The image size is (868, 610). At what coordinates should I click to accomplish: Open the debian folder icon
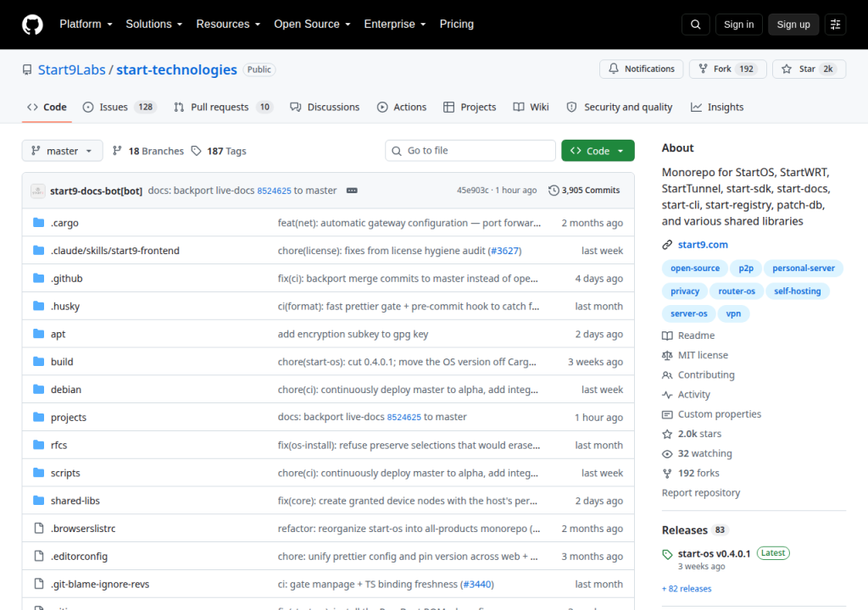(x=38, y=389)
